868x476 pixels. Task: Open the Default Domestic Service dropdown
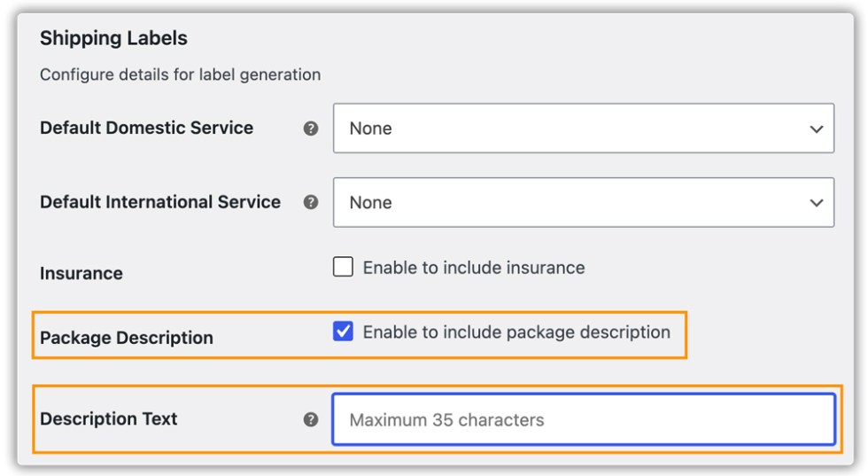pyautogui.click(x=584, y=128)
